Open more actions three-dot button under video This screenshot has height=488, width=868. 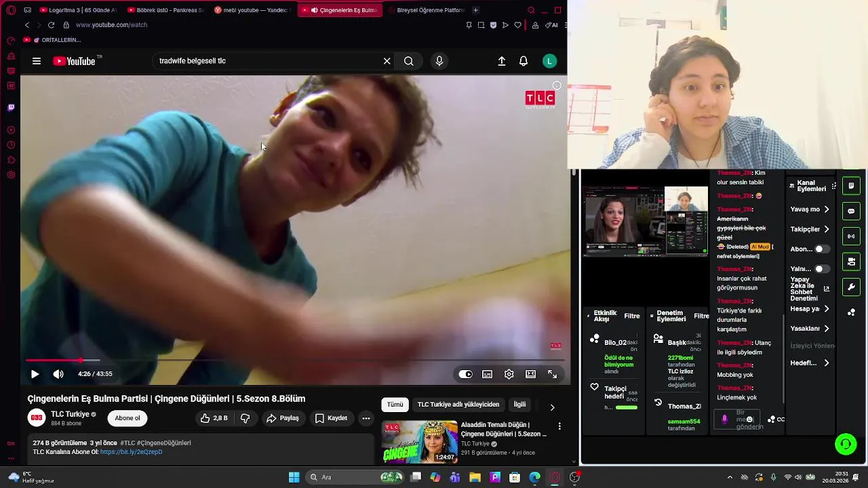click(x=366, y=418)
